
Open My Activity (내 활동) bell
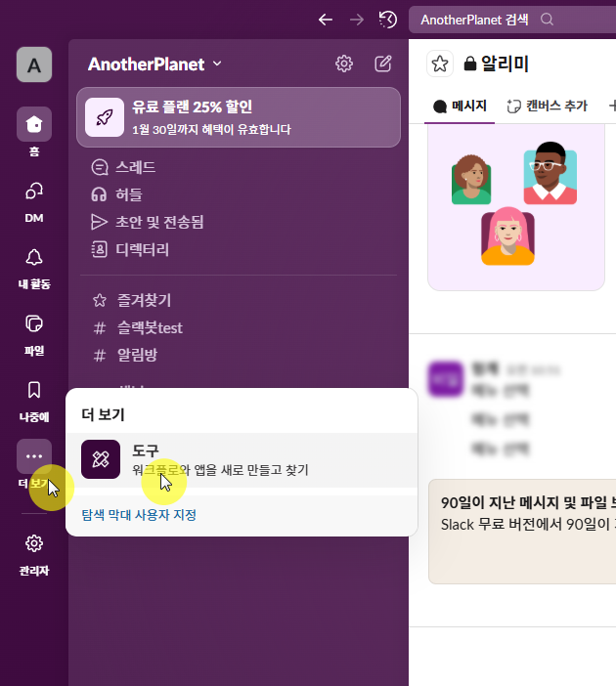pyautogui.click(x=34, y=269)
